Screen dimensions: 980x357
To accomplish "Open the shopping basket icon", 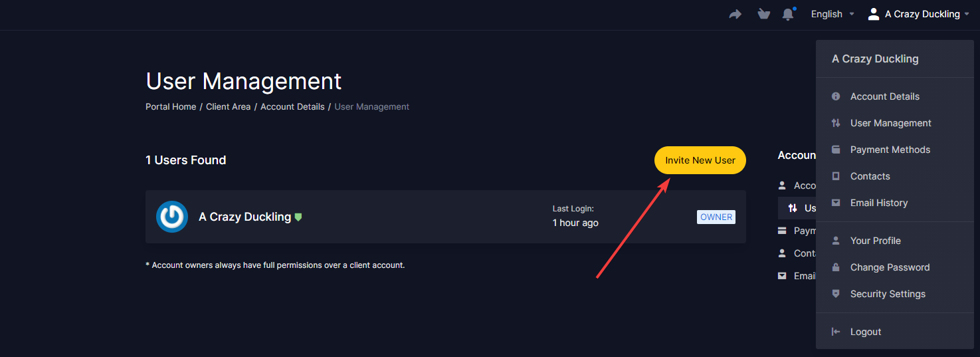I will 763,14.
